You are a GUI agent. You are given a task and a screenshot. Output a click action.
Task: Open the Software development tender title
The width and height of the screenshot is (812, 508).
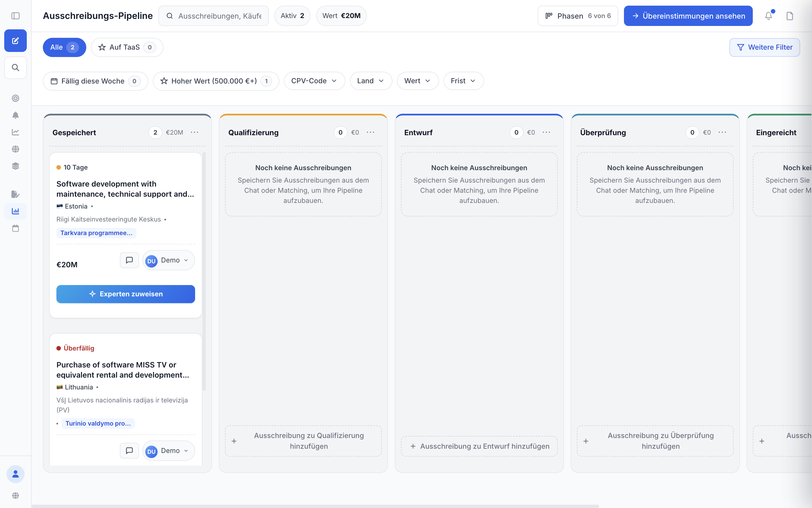coord(125,189)
